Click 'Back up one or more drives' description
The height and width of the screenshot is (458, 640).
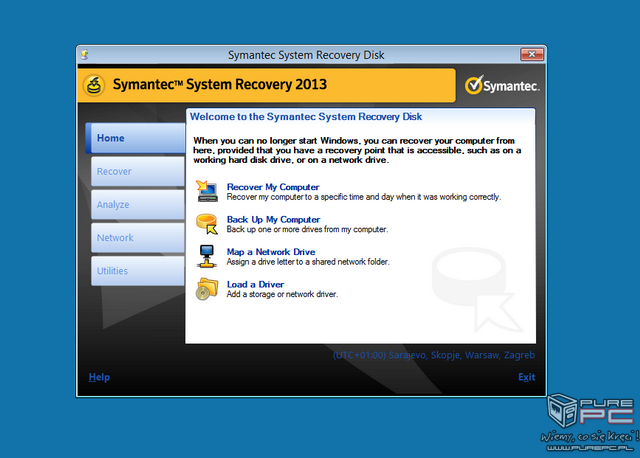coord(307,229)
